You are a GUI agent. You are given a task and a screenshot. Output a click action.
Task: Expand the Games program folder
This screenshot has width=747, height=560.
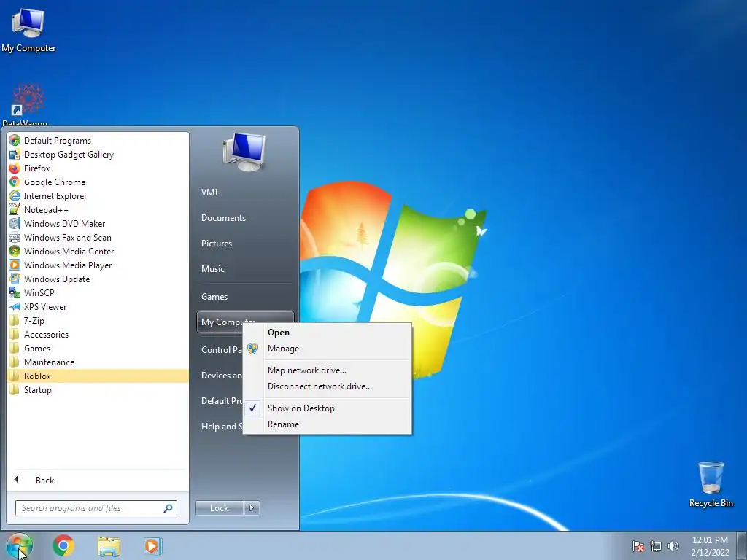click(98, 348)
